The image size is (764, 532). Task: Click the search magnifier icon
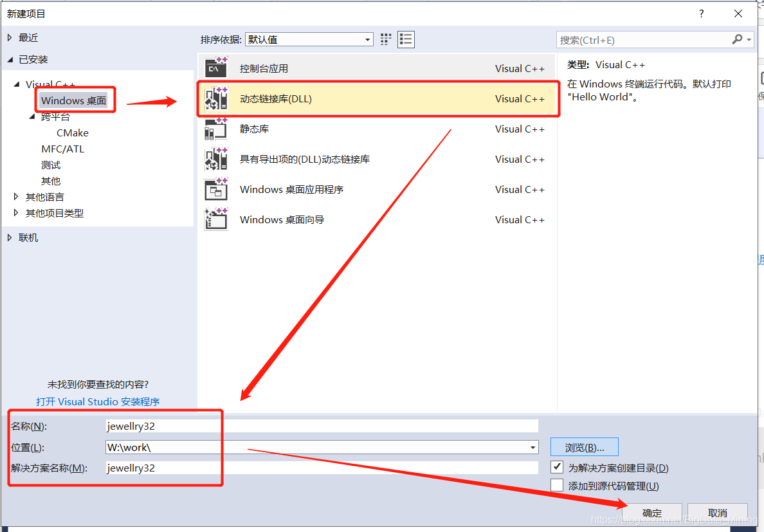(737, 39)
